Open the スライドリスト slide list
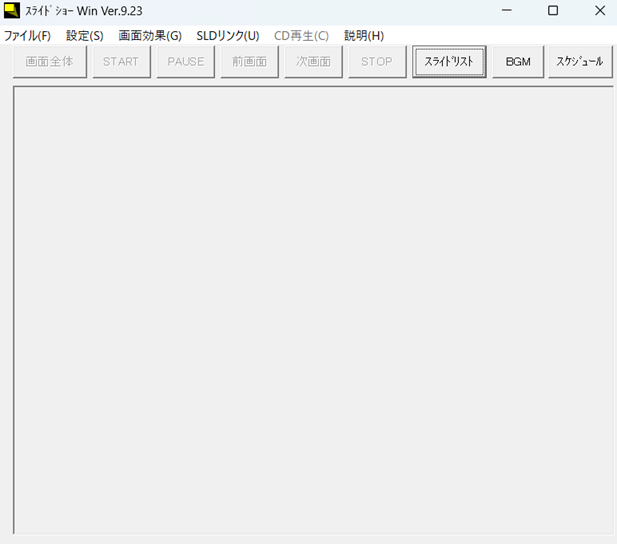 click(449, 61)
